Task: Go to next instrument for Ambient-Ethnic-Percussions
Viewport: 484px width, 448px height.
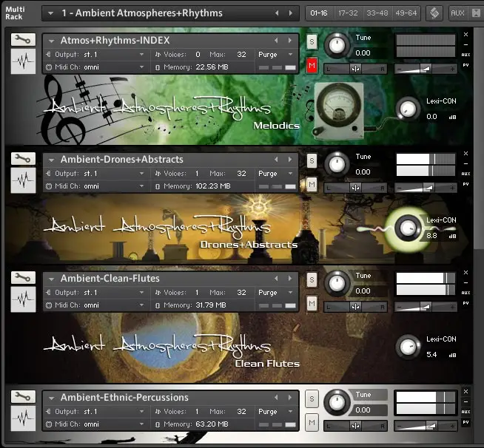Action: [290, 398]
